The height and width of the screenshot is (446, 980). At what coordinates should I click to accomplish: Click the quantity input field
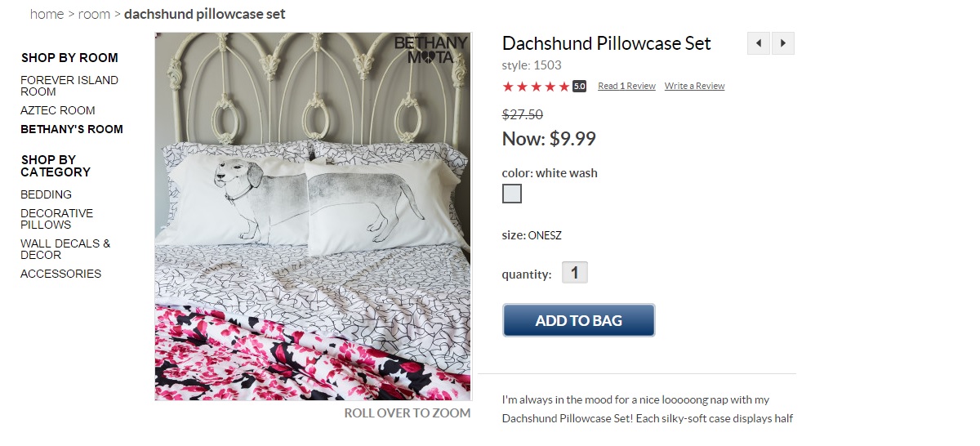click(x=575, y=273)
